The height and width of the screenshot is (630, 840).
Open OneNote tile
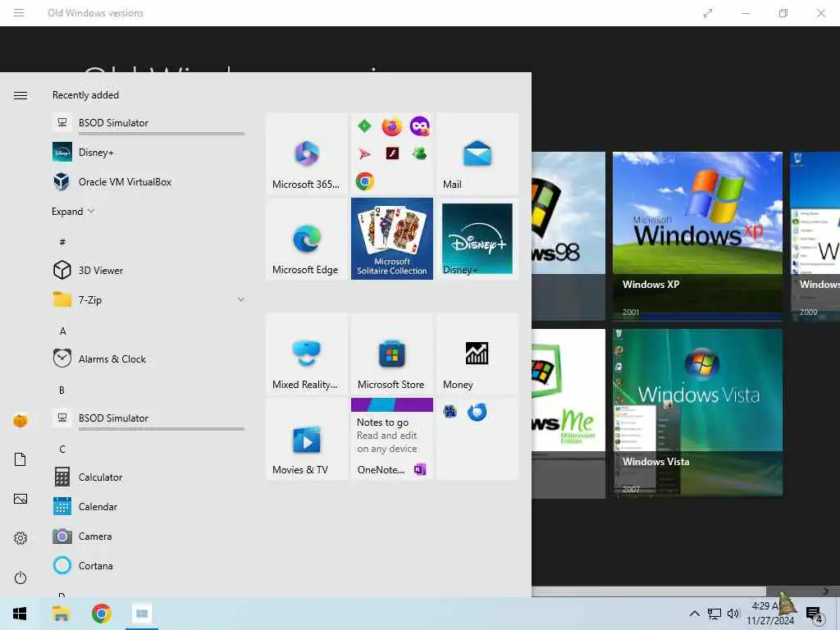click(x=392, y=439)
